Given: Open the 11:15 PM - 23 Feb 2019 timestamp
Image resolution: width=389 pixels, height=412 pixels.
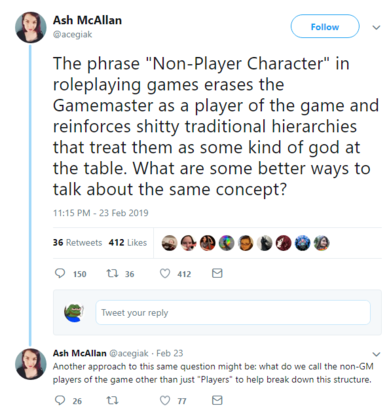Looking at the screenshot, I should [x=101, y=213].
